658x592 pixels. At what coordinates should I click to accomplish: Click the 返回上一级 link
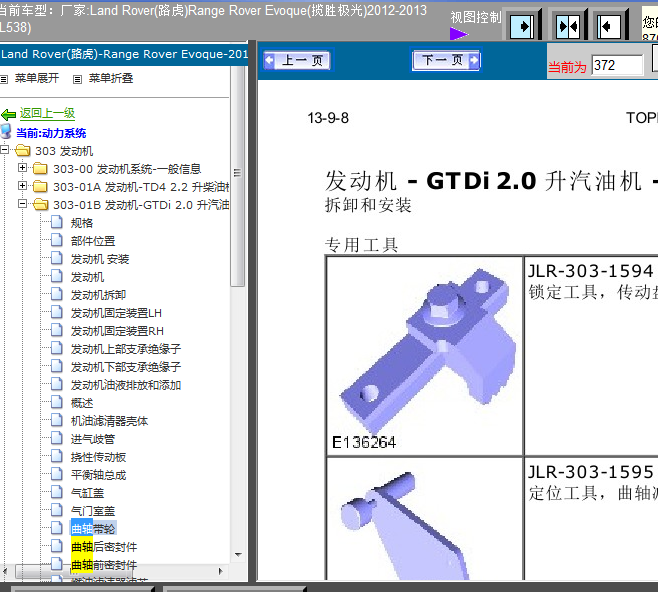[x=47, y=113]
